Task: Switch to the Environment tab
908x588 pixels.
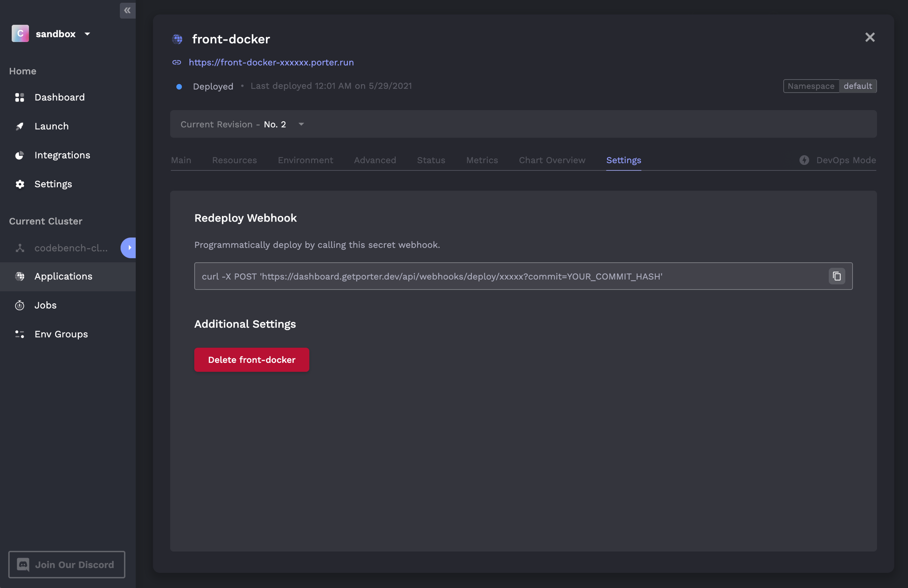Action: coord(305,160)
